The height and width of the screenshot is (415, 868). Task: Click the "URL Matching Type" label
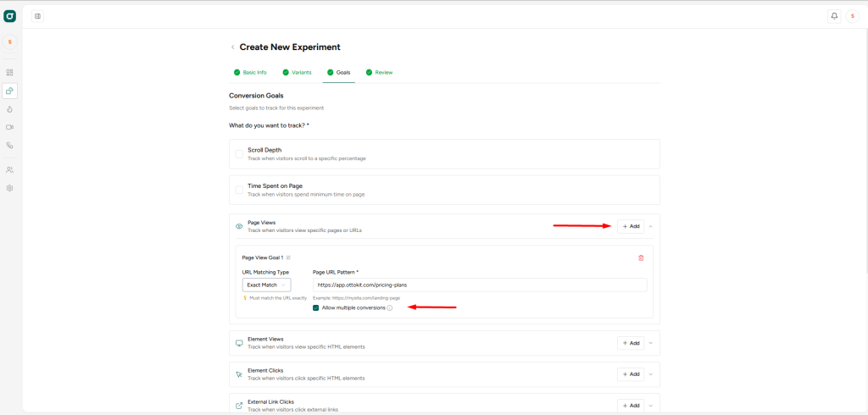265,272
